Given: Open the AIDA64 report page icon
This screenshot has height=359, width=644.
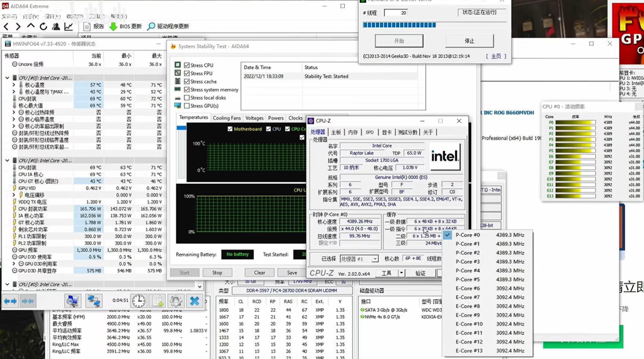Looking at the screenshot, I should (x=87, y=26).
